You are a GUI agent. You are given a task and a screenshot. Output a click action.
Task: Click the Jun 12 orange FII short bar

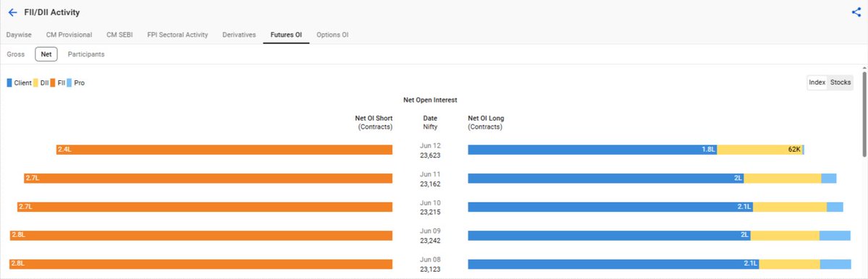coord(224,150)
